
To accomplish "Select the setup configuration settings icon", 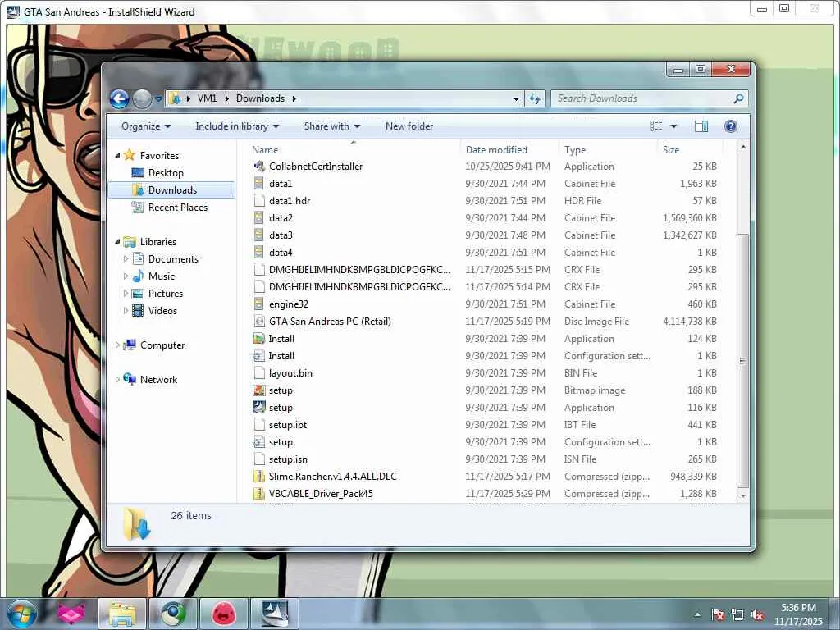I will [x=259, y=442].
